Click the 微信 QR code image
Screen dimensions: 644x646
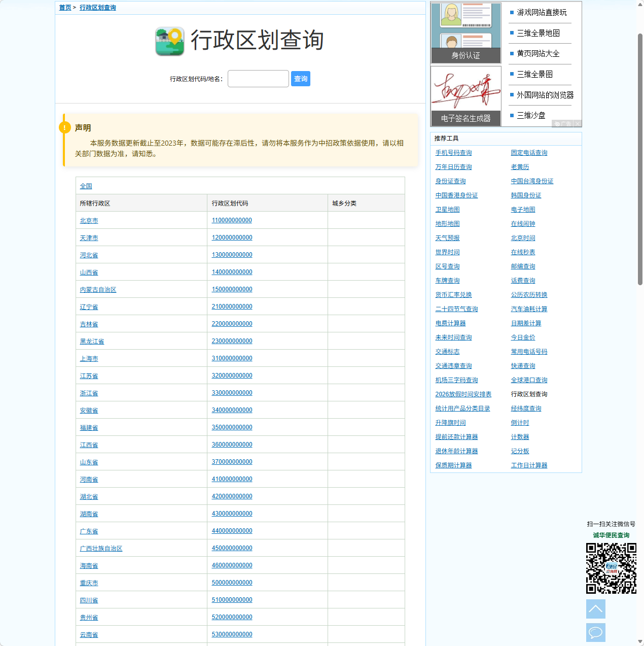click(x=611, y=567)
